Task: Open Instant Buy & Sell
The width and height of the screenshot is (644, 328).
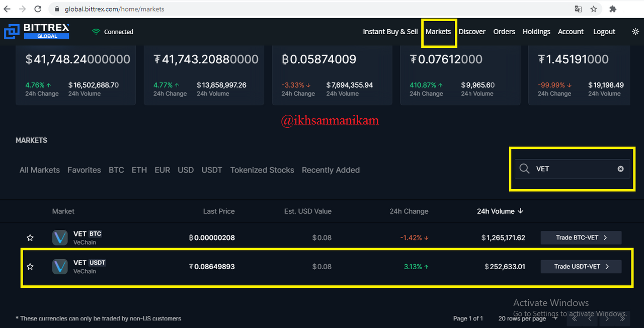Action: tap(390, 31)
